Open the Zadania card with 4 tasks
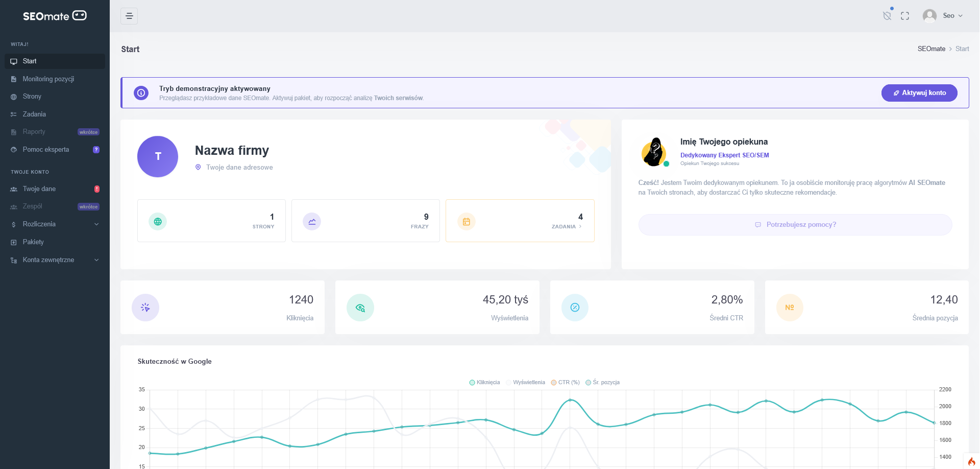Image resolution: width=980 pixels, height=469 pixels. coord(520,221)
